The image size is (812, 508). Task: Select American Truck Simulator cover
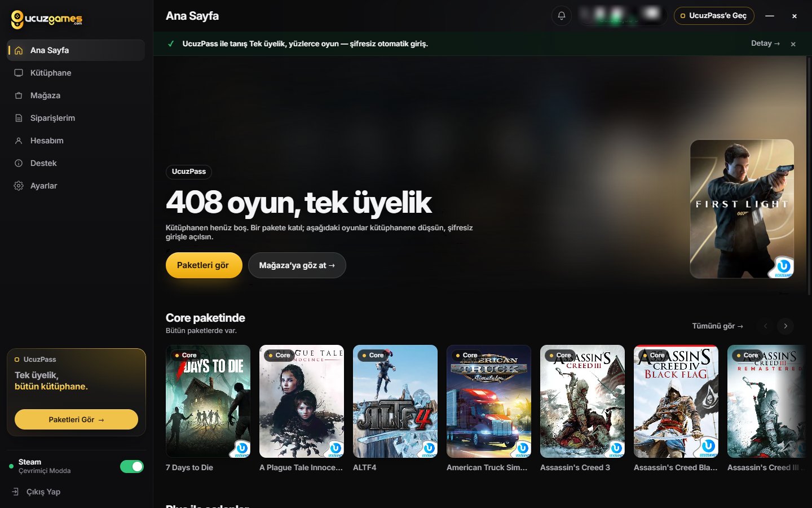click(x=489, y=401)
